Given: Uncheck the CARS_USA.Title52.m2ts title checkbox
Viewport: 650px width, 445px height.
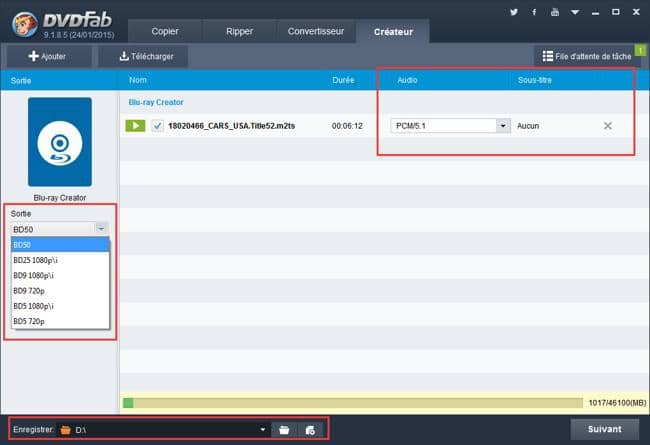Looking at the screenshot, I should 158,126.
